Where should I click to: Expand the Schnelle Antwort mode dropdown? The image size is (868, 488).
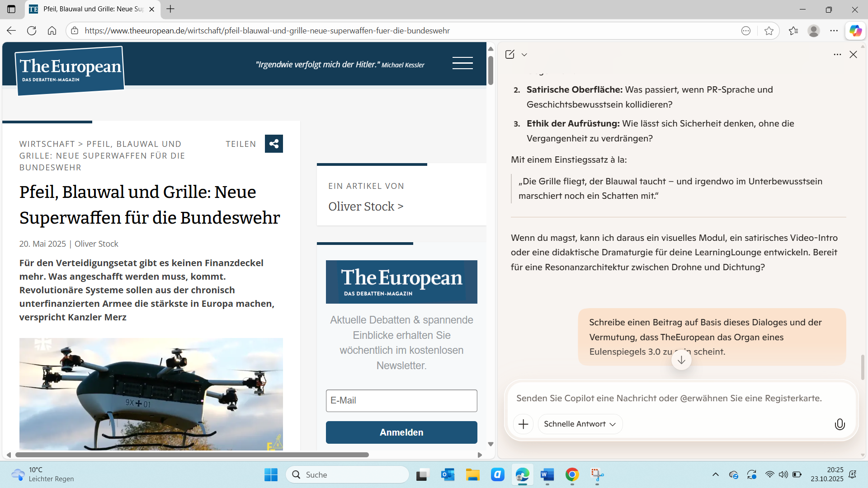click(x=580, y=424)
